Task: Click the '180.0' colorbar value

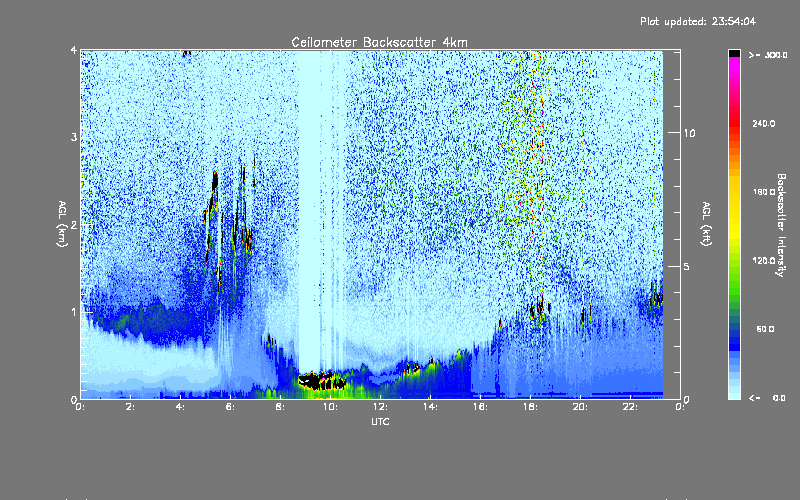Action: tap(764, 192)
